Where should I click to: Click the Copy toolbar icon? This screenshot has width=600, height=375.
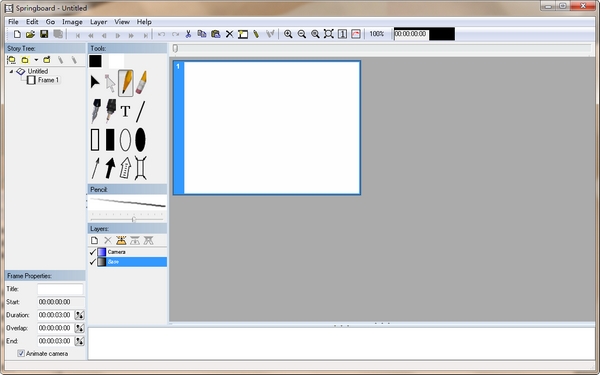pyautogui.click(x=202, y=34)
